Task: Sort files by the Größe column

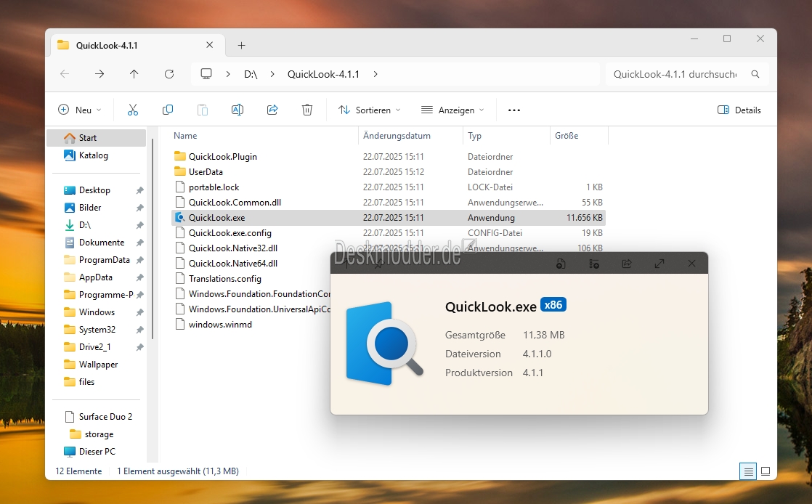Action: (x=567, y=136)
